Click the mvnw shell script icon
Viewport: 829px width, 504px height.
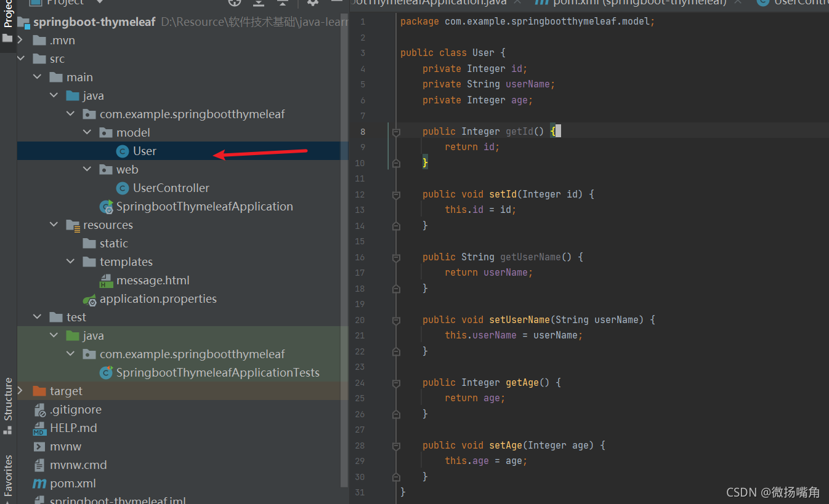tap(39, 447)
